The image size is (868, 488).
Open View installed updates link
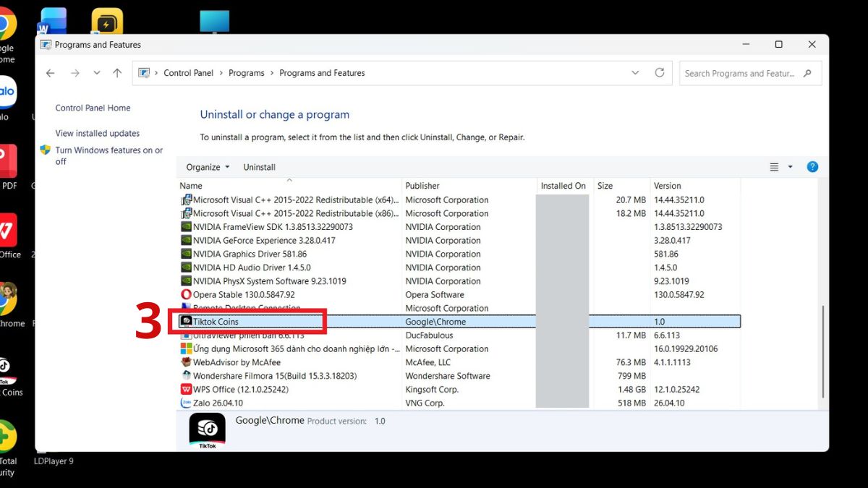[97, 133]
